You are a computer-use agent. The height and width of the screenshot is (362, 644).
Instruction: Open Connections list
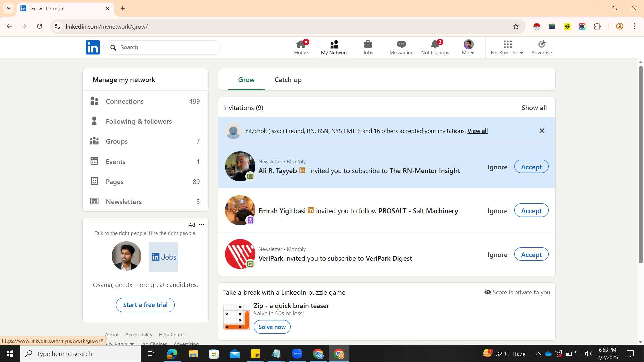coord(145,101)
